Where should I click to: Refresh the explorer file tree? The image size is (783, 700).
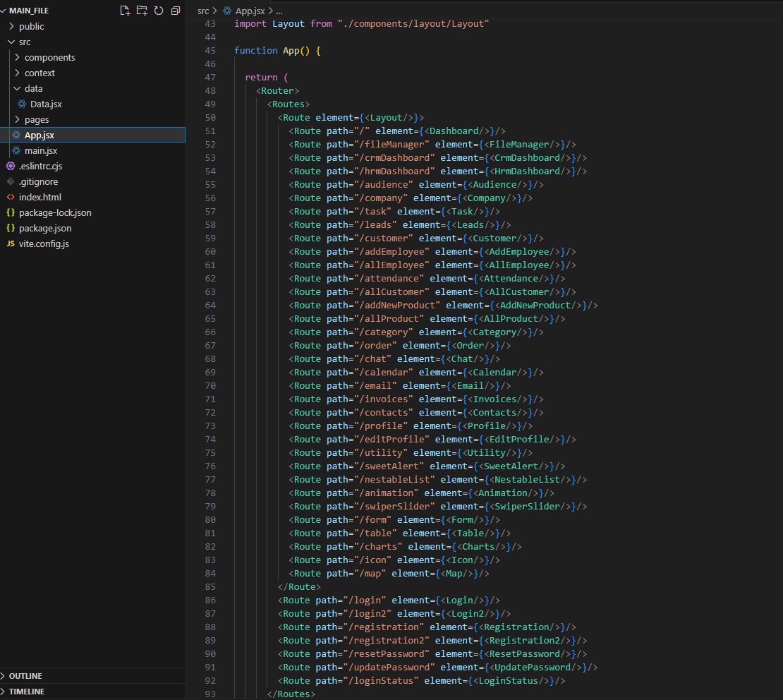[x=159, y=11]
